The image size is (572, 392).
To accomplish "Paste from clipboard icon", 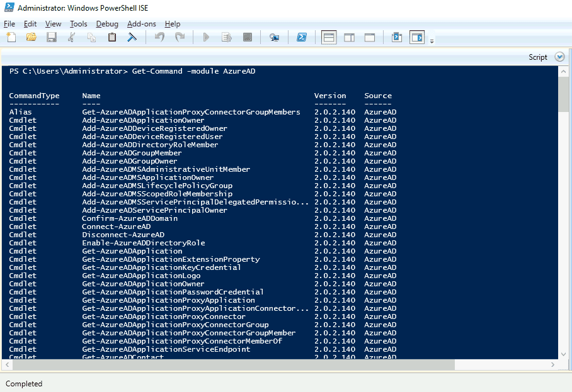I will (x=112, y=37).
